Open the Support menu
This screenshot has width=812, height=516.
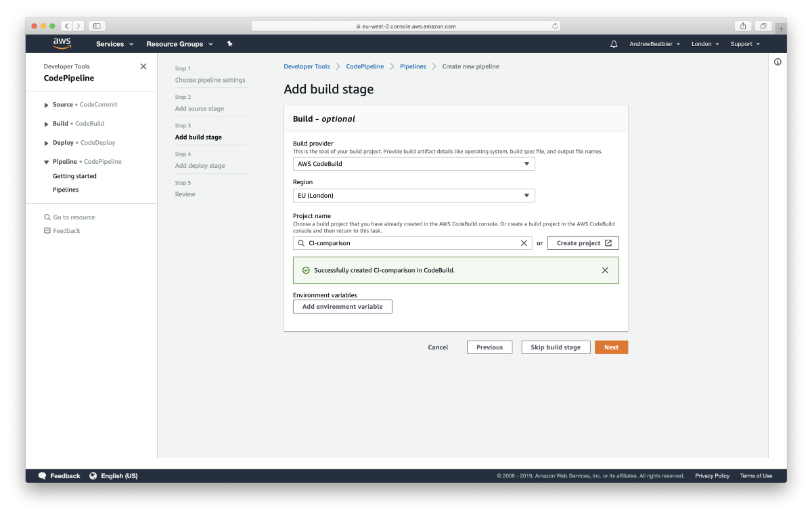coord(745,44)
